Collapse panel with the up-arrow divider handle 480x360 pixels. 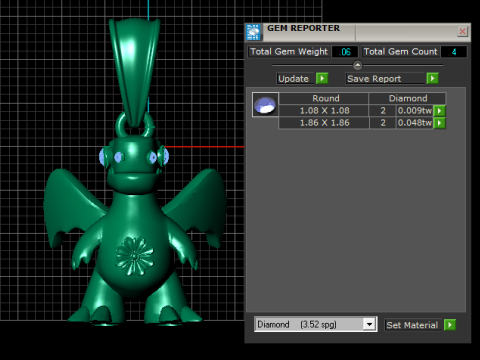pos(357,65)
